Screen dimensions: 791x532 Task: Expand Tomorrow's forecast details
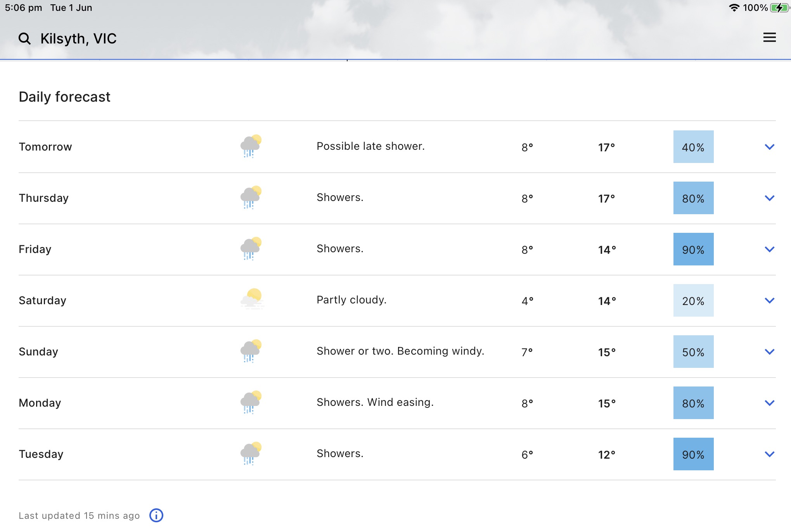(x=769, y=147)
